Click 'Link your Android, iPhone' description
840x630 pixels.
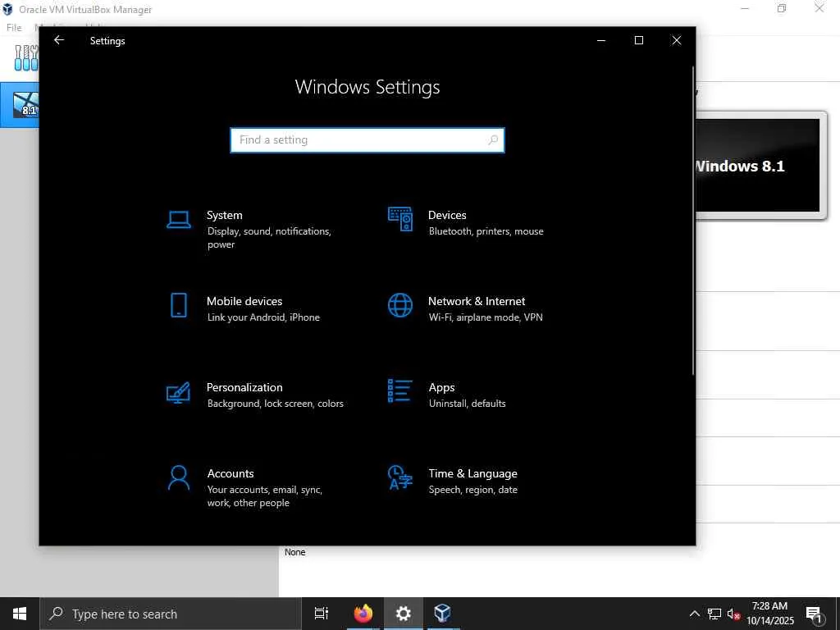coord(263,317)
